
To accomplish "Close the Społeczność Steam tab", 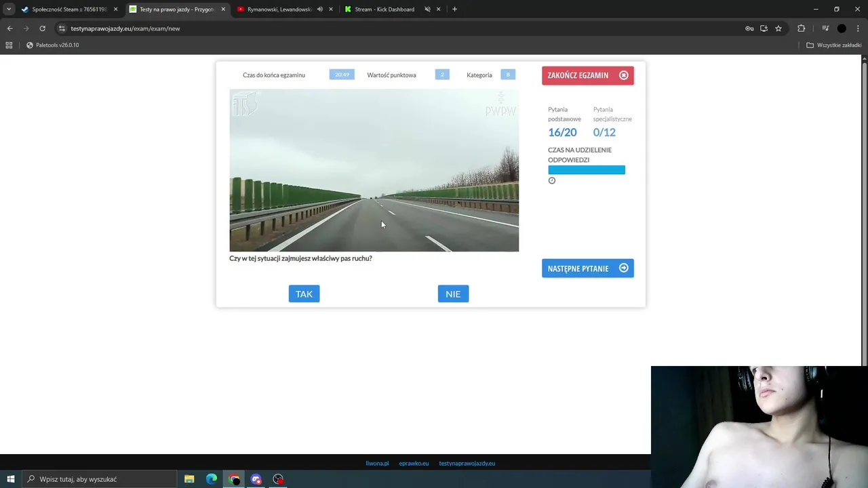I will tap(115, 9).
